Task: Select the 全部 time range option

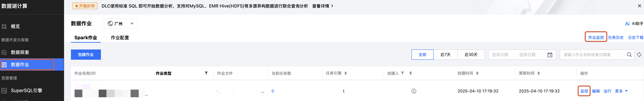Action: (422, 54)
